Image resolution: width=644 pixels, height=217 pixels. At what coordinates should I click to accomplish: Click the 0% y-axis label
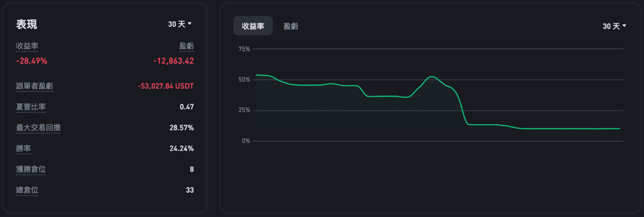pyautogui.click(x=246, y=141)
